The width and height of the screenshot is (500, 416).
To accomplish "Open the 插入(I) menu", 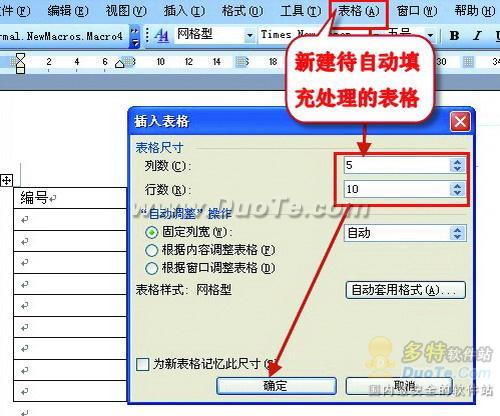I will 184,11.
